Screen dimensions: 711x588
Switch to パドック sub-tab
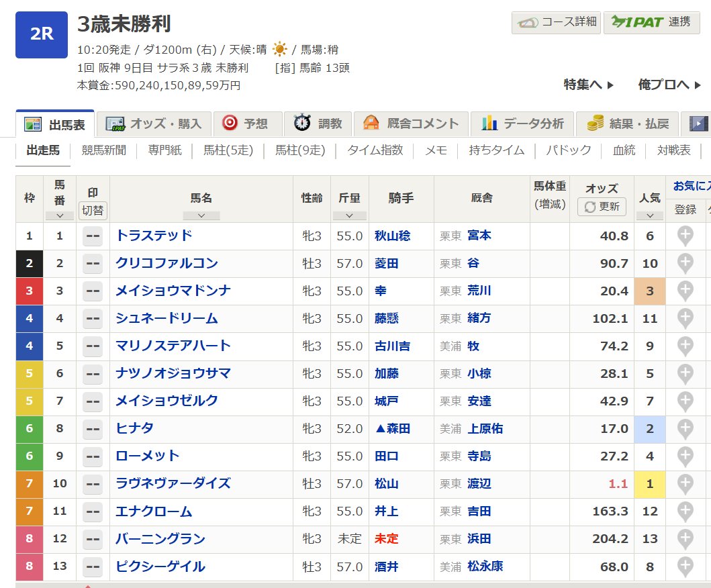(569, 150)
